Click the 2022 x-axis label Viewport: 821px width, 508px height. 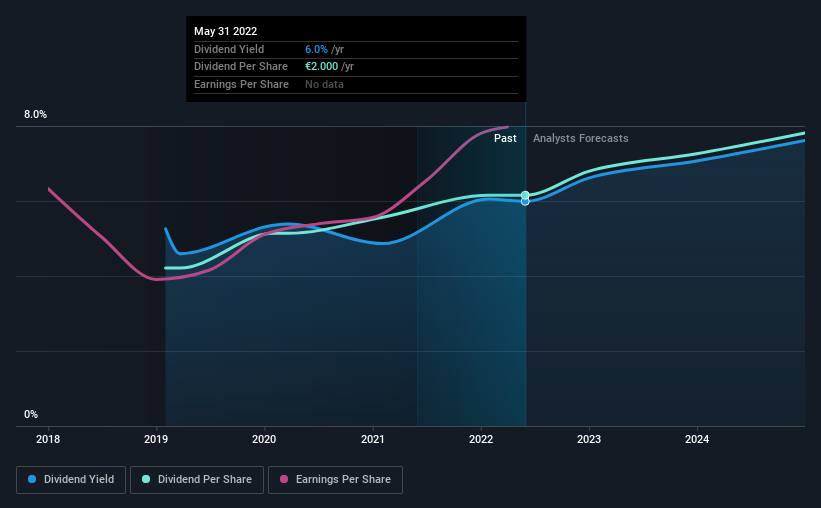pyautogui.click(x=481, y=439)
